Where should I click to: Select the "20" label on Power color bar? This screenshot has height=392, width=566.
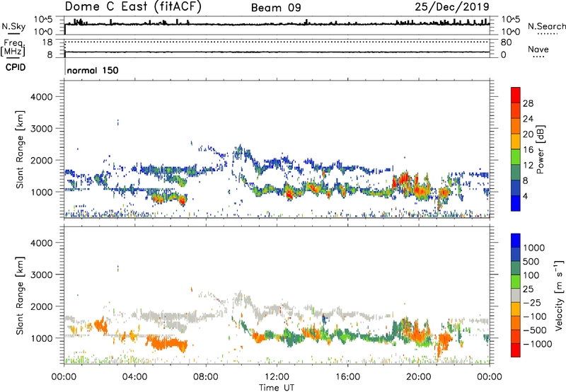(x=528, y=134)
